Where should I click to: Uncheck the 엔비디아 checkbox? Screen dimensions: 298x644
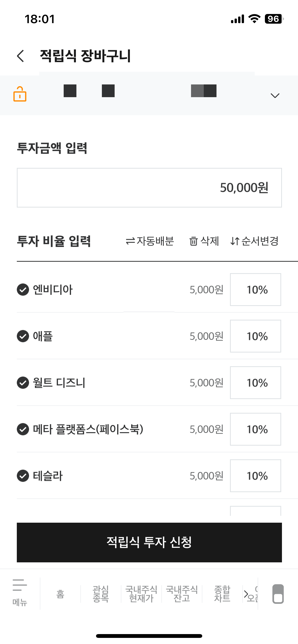pos(23,290)
